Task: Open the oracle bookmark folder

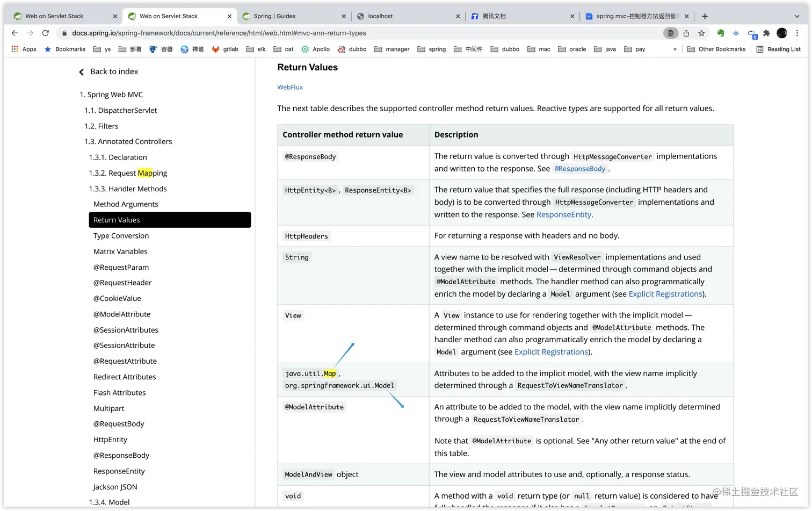Action: point(572,49)
